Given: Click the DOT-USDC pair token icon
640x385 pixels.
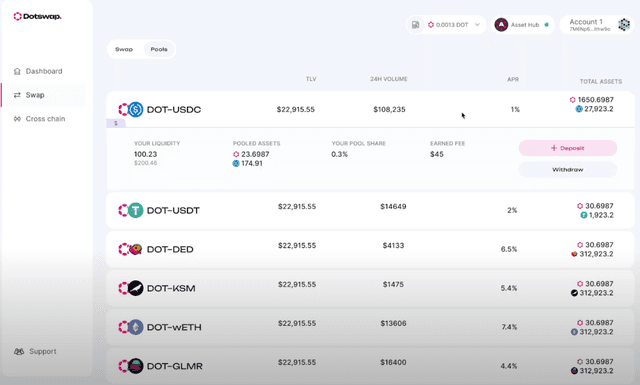Looking at the screenshot, I should (131, 109).
